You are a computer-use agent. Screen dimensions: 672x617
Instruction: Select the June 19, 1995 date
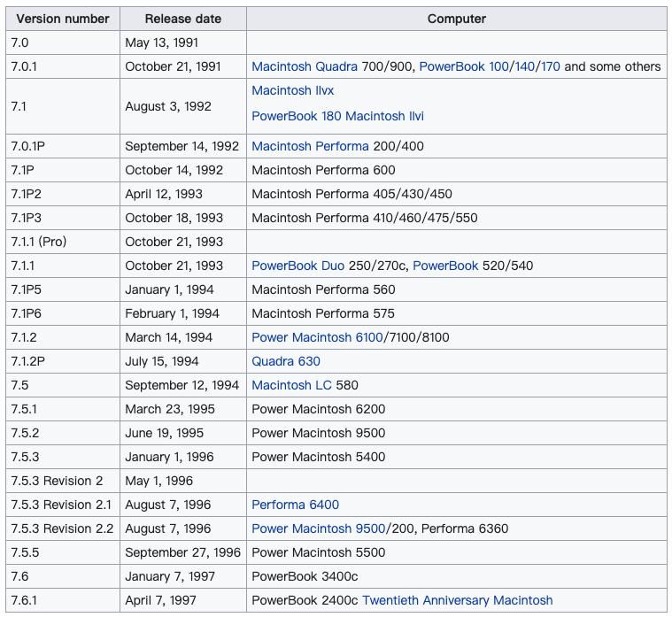click(183, 433)
